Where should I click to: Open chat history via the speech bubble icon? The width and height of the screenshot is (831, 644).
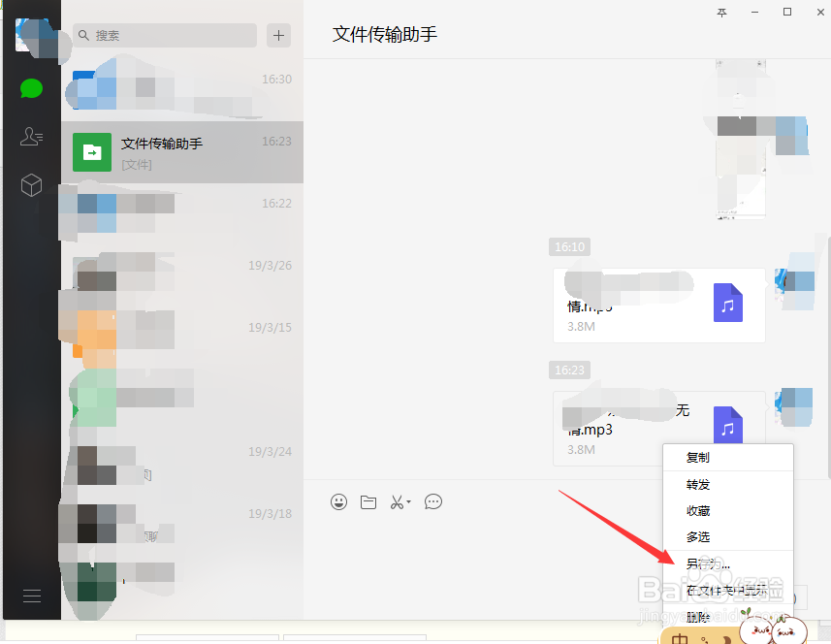(x=432, y=501)
